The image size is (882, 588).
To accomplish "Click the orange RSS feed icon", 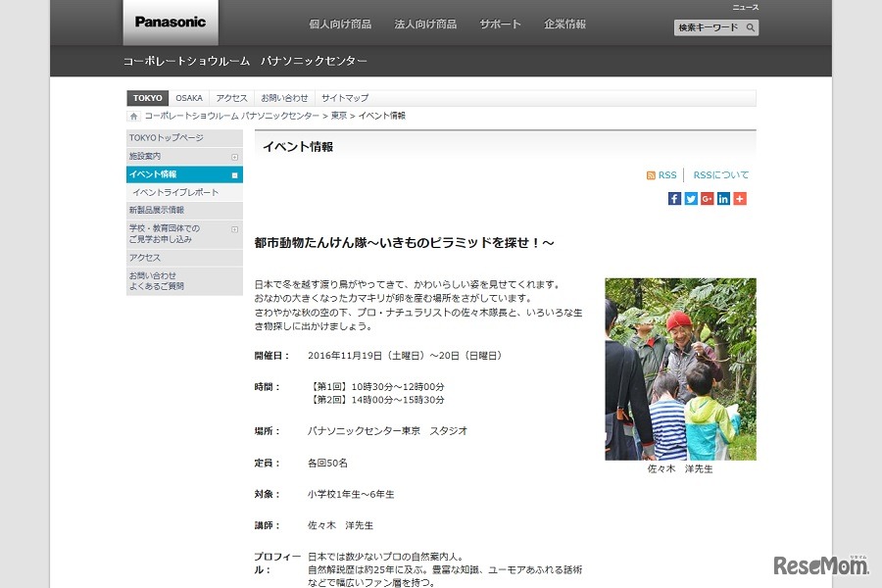I will tap(652, 174).
